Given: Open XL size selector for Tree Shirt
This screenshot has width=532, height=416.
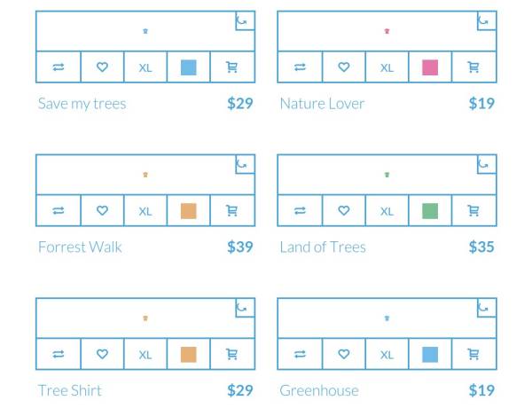Looking at the screenshot, I should click(x=145, y=354).
